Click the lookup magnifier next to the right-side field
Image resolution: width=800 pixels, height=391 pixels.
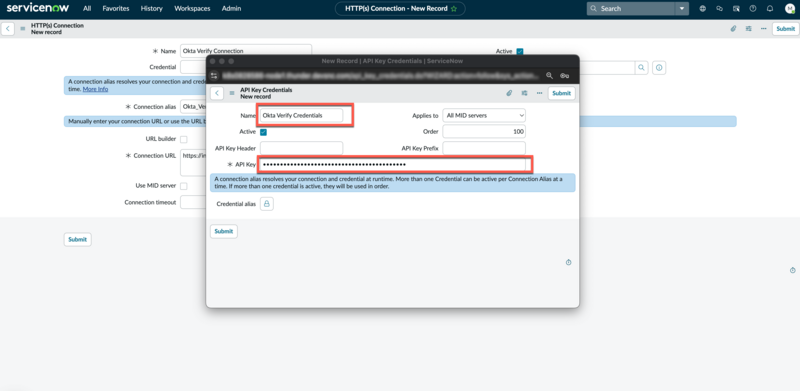641,67
